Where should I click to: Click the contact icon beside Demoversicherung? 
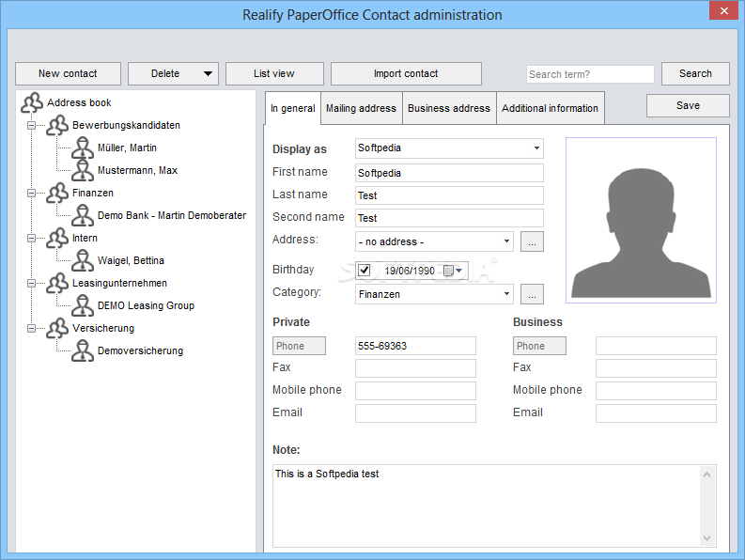[83, 350]
